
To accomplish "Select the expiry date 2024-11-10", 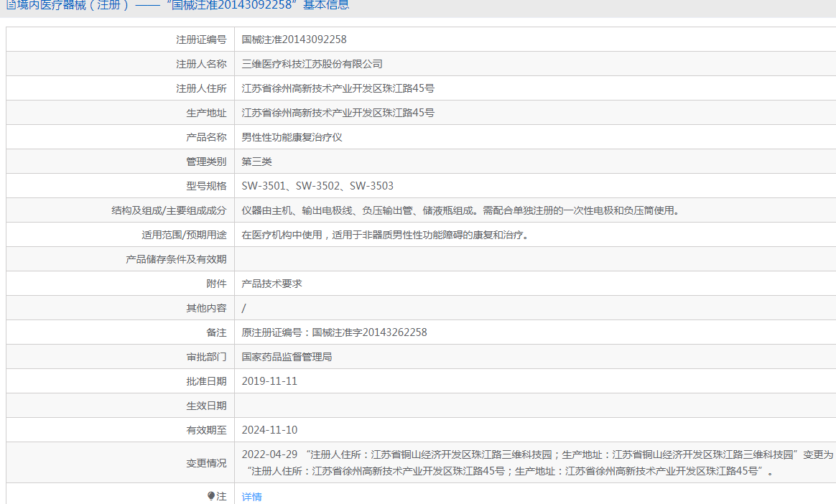I will point(269,430).
